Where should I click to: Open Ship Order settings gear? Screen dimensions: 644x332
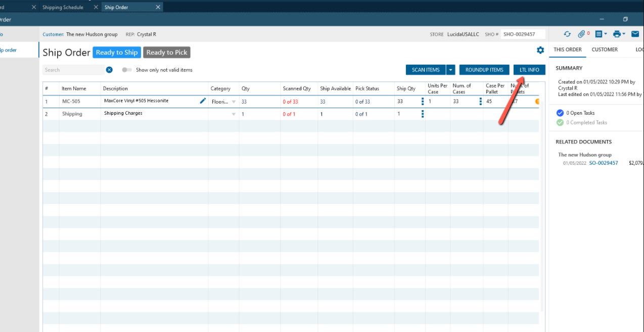point(540,50)
